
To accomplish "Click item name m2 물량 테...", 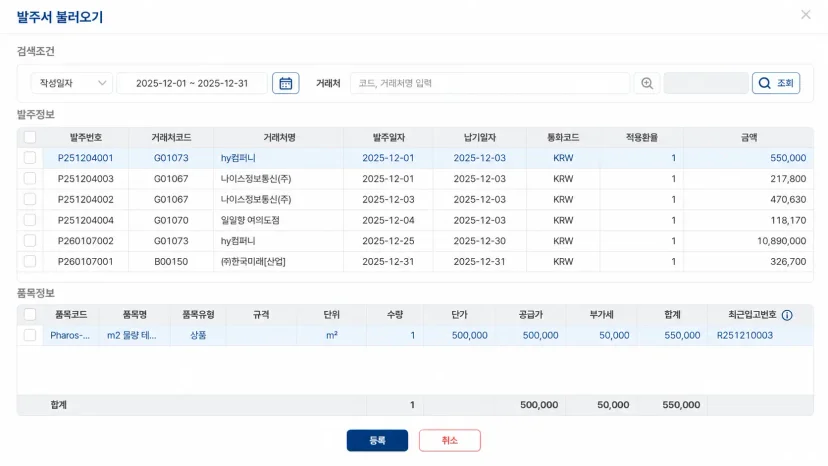I will pos(131,335).
